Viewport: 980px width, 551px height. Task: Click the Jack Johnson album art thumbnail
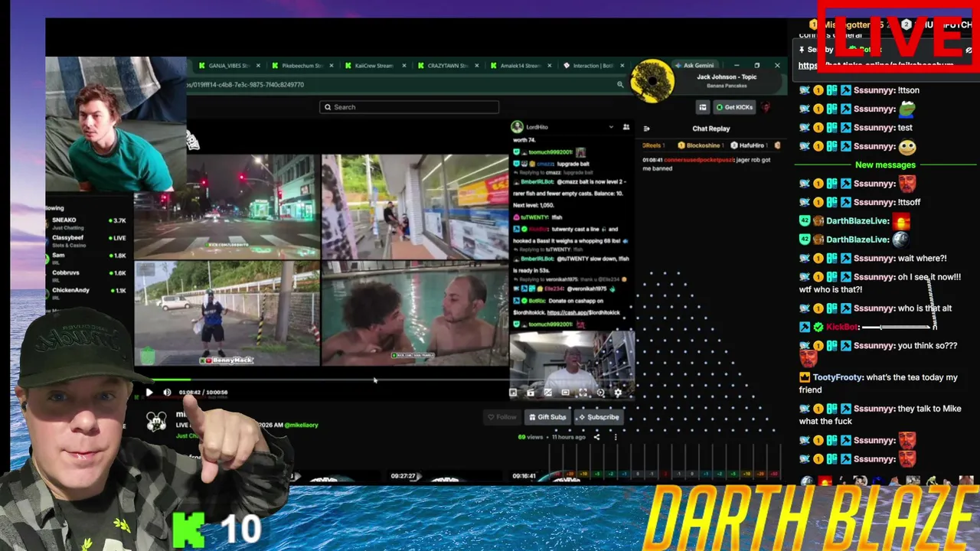(653, 80)
